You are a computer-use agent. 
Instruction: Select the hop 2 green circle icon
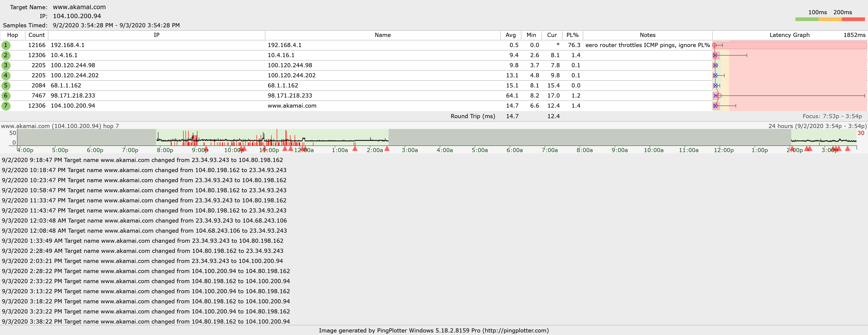(x=6, y=55)
